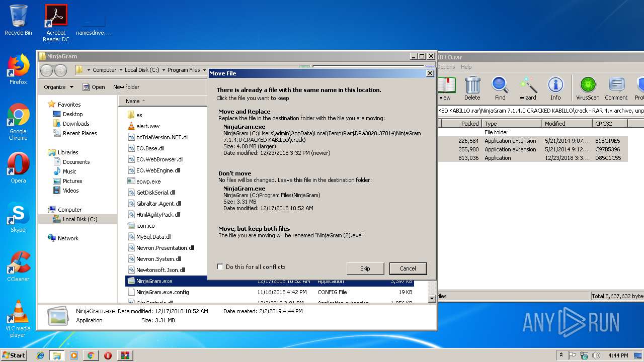Image resolution: width=644 pixels, height=362 pixels.
Task: Launch the Acrobat Reader DC shortcut
Action: click(x=56, y=23)
